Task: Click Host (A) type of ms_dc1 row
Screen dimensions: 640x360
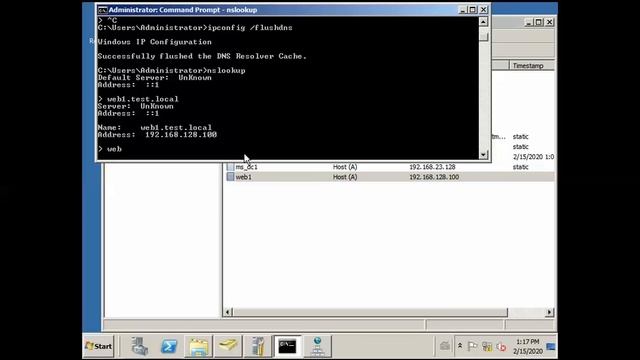Action: click(345, 167)
